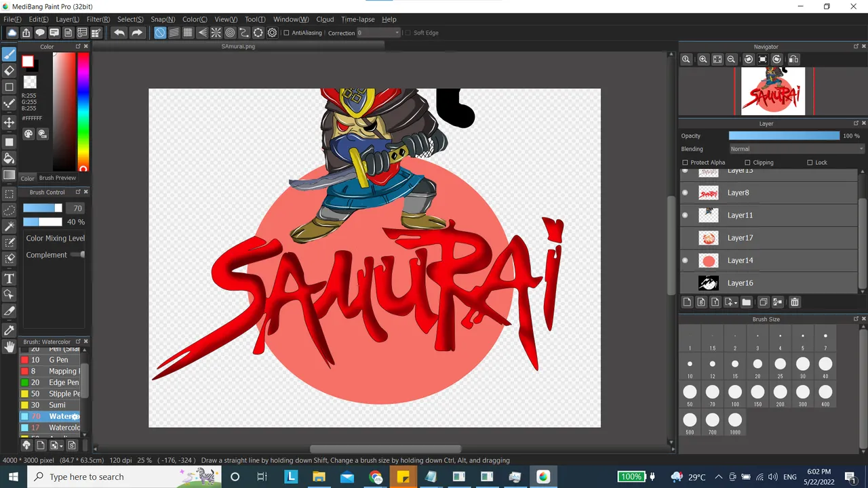Create a new layer folder
The width and height of the screenshot is (868, 488).
(747, 302)
